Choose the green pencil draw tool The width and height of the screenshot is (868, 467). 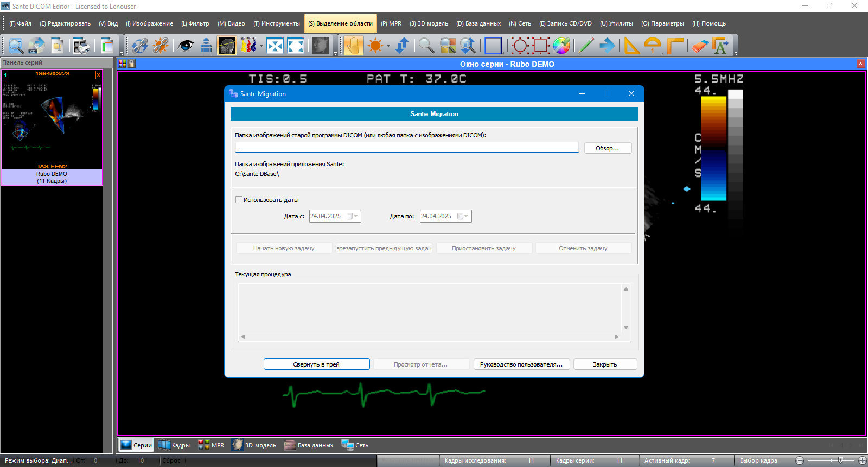(585, 46)
